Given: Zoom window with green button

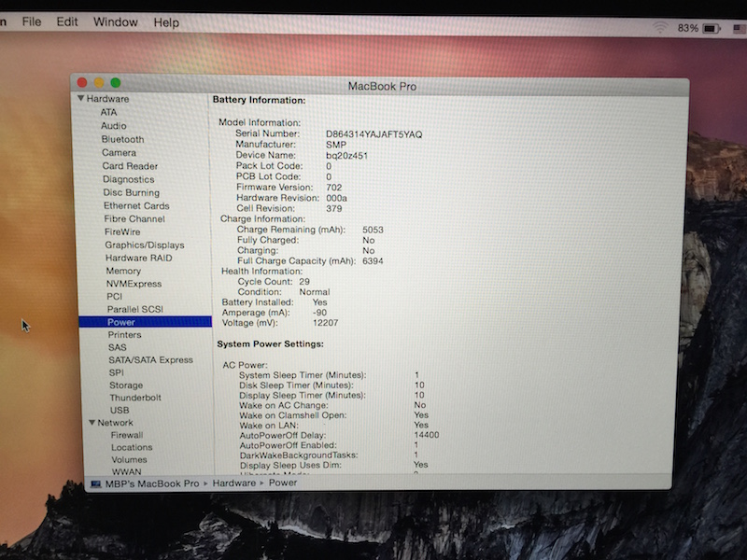Looking at the screenshot, I should [115, 82].
